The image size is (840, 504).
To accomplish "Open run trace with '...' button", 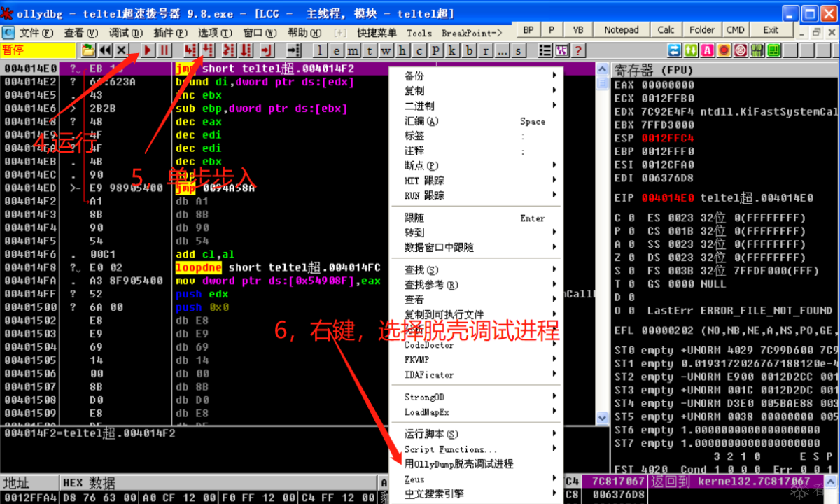I will (x=502, y=50).
